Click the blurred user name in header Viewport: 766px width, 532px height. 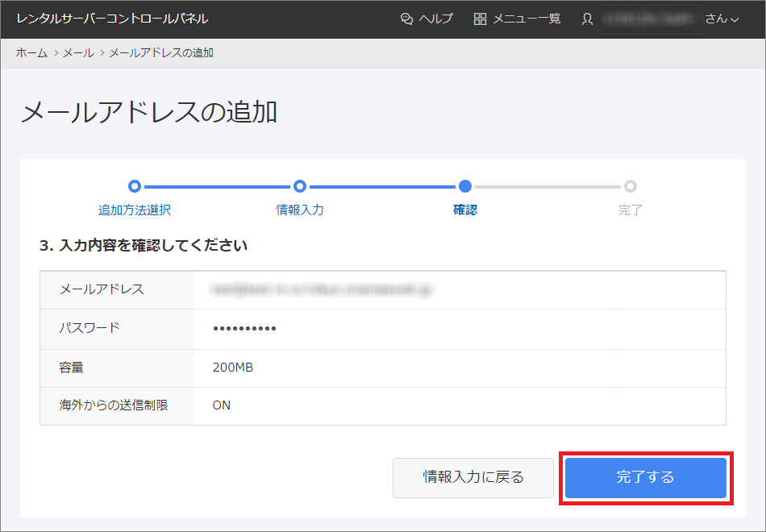point(652,19)
